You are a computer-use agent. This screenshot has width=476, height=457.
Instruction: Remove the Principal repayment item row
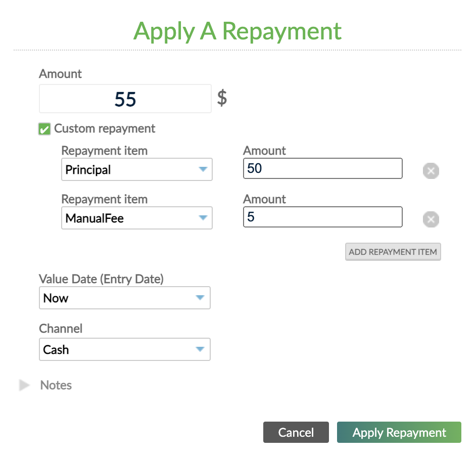431,171
